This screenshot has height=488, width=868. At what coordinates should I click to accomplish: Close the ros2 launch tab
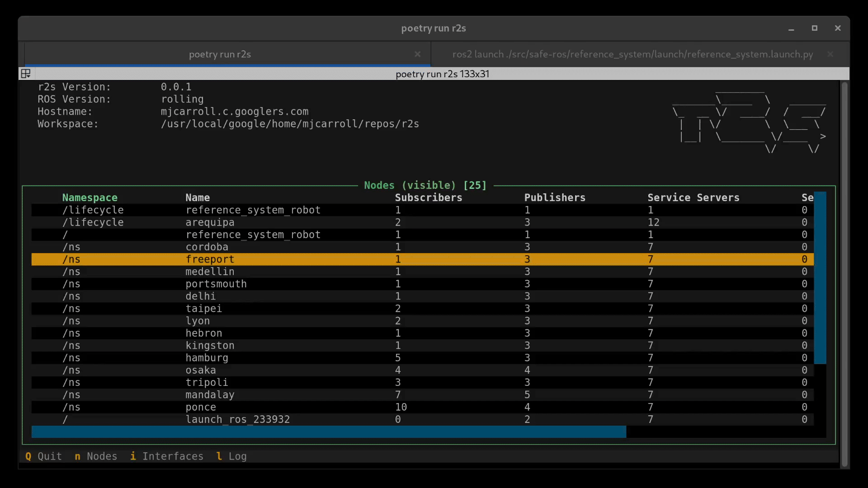point(830,54)
